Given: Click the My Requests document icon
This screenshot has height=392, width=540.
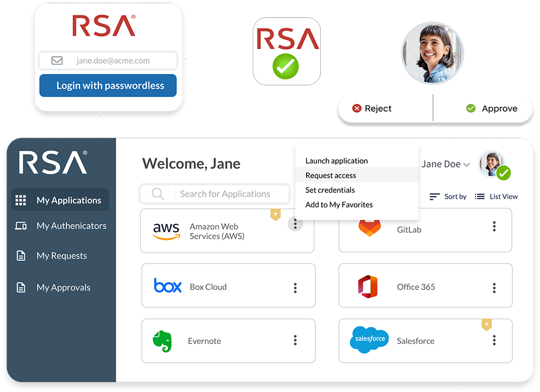Looking at the screenshot, I should pos(21,255).
